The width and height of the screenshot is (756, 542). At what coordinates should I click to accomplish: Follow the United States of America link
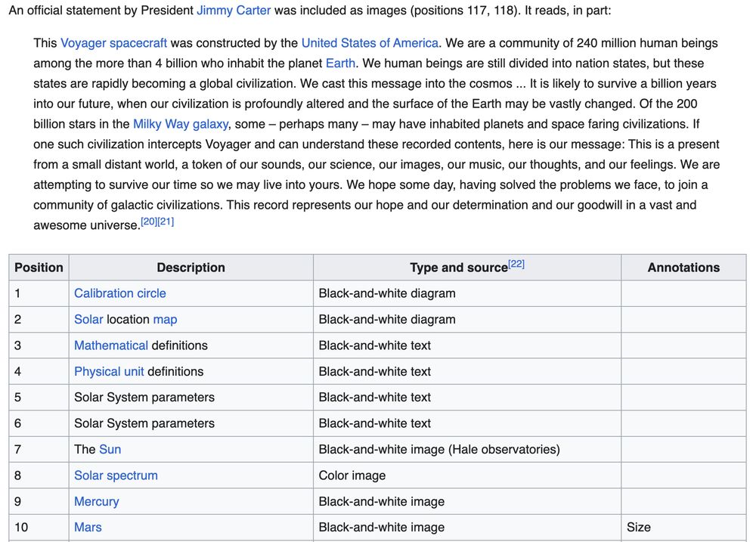point(370,43)
